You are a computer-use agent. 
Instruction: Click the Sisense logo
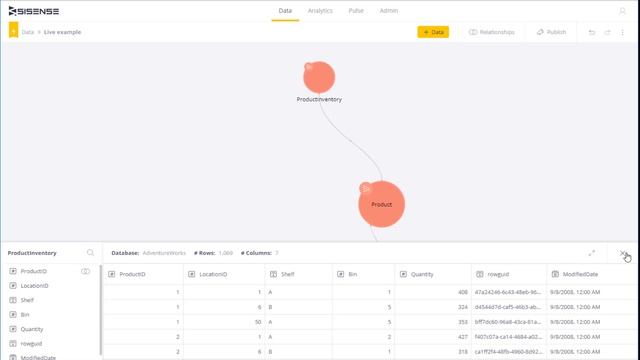click(x=34, y=11)
